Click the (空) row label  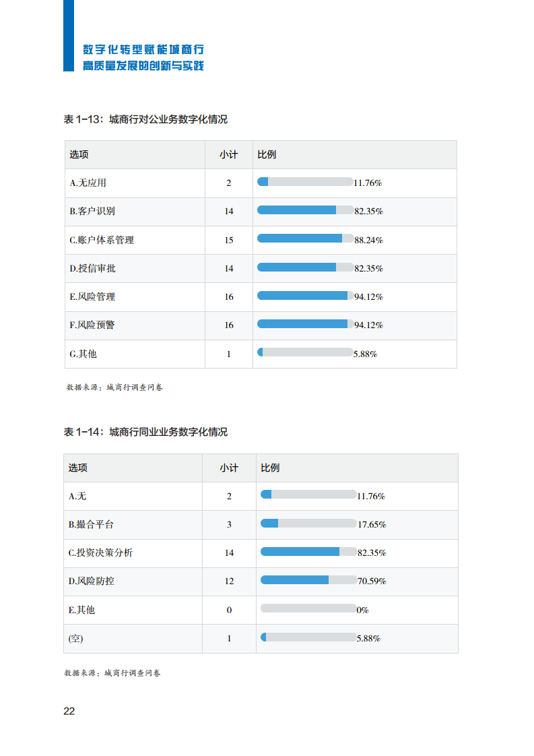tap(75, 638)
